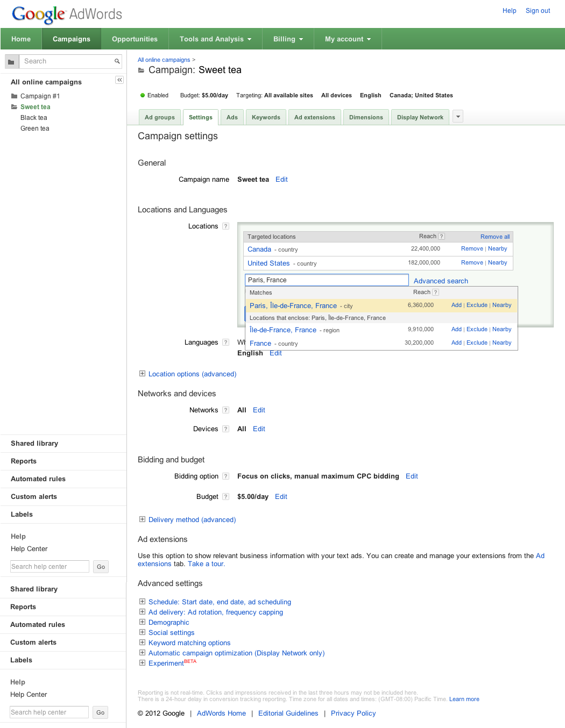Click Bidding option help icon
The image size is (565, 728).
click(226, 476)
